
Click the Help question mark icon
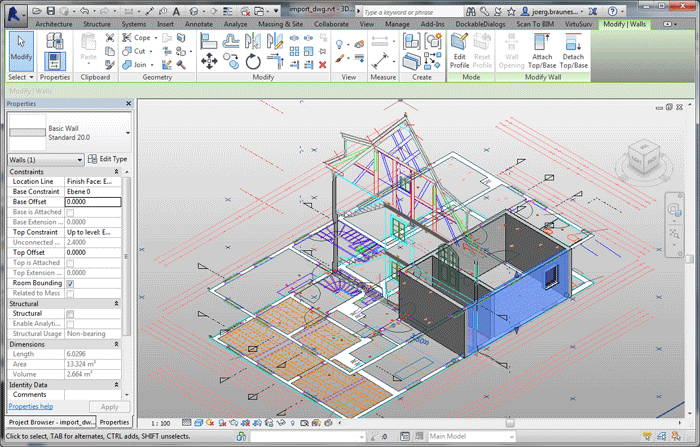point(612,11)
